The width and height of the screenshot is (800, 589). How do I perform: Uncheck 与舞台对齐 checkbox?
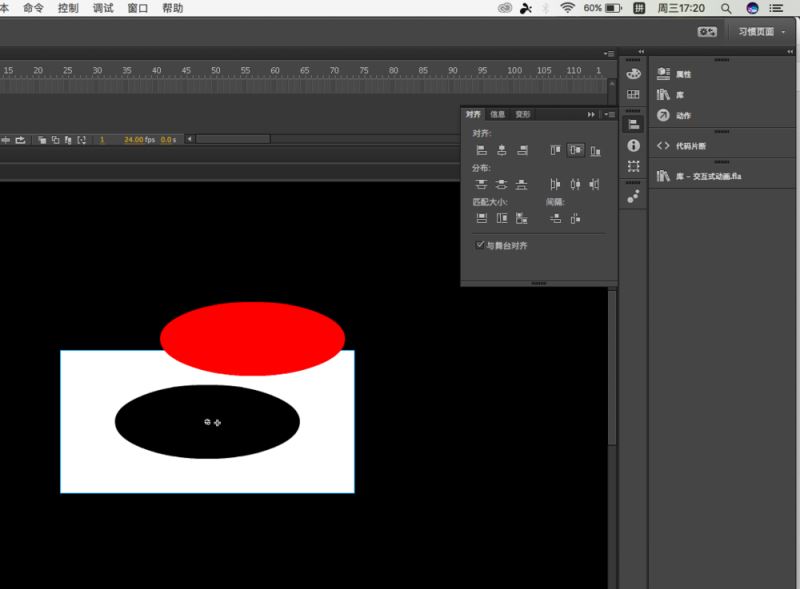pos(480,245)
